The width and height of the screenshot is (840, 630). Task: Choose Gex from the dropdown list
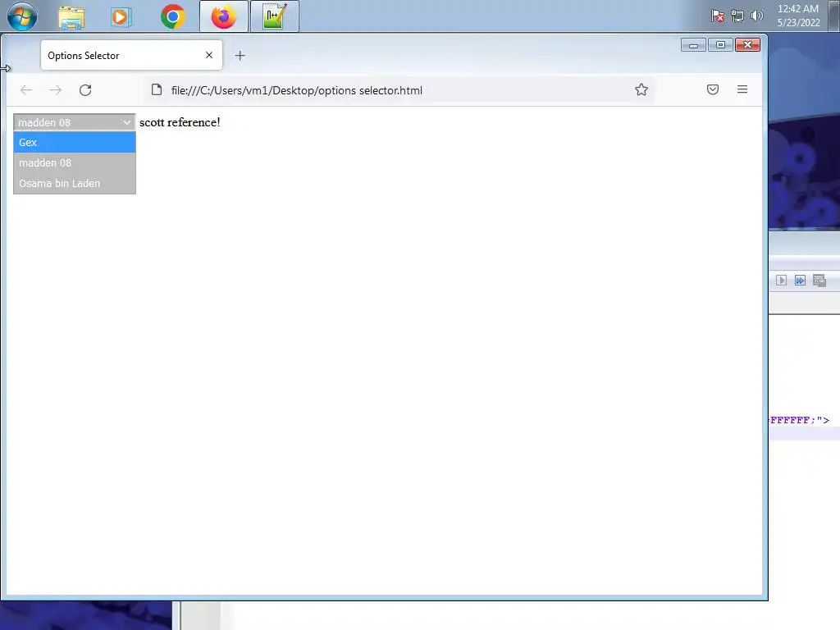(75, 143)
